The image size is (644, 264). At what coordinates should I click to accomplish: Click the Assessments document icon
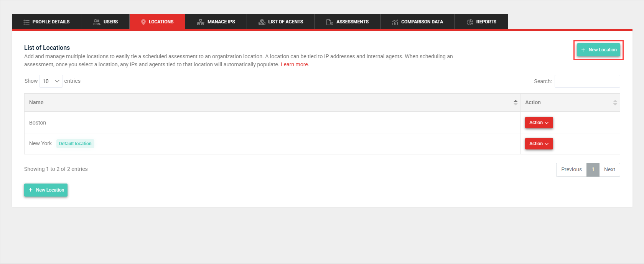(329, 22)
